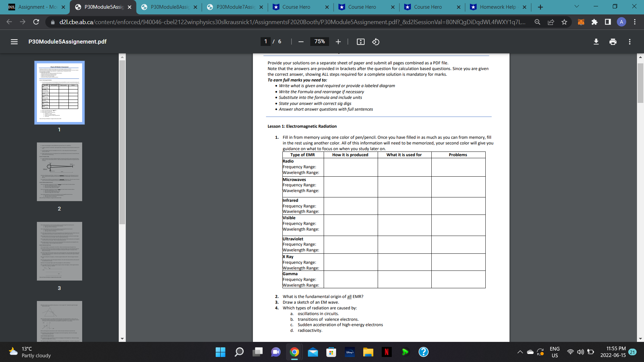644x362 pixels.
Task: Toggle fit-to-page view in the PDF viewer
Action: (x=361, y=42)
